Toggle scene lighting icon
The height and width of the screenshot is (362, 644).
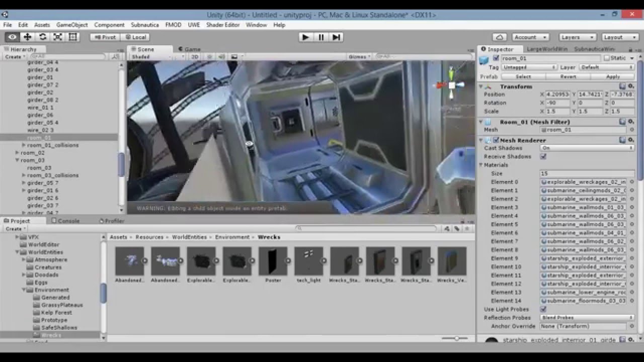coord(210,57)
